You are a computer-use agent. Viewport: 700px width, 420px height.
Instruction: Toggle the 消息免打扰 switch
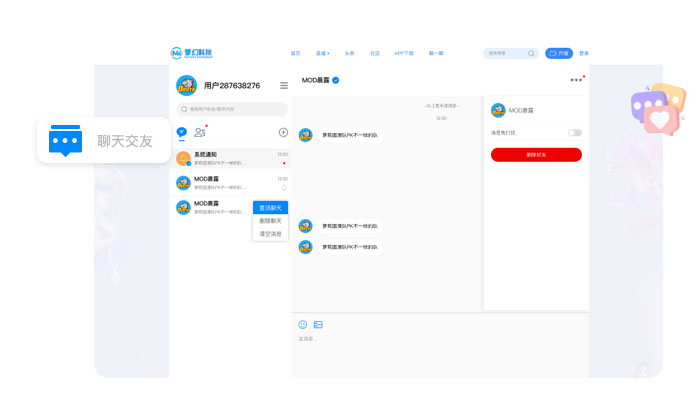pos(574,132)
